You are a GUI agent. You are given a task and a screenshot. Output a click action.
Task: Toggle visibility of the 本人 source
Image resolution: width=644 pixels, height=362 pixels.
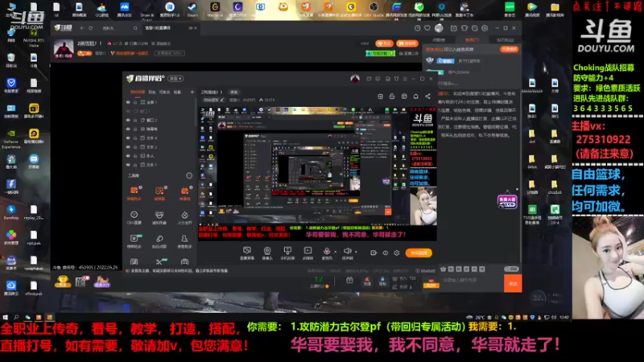pos(128,156)
